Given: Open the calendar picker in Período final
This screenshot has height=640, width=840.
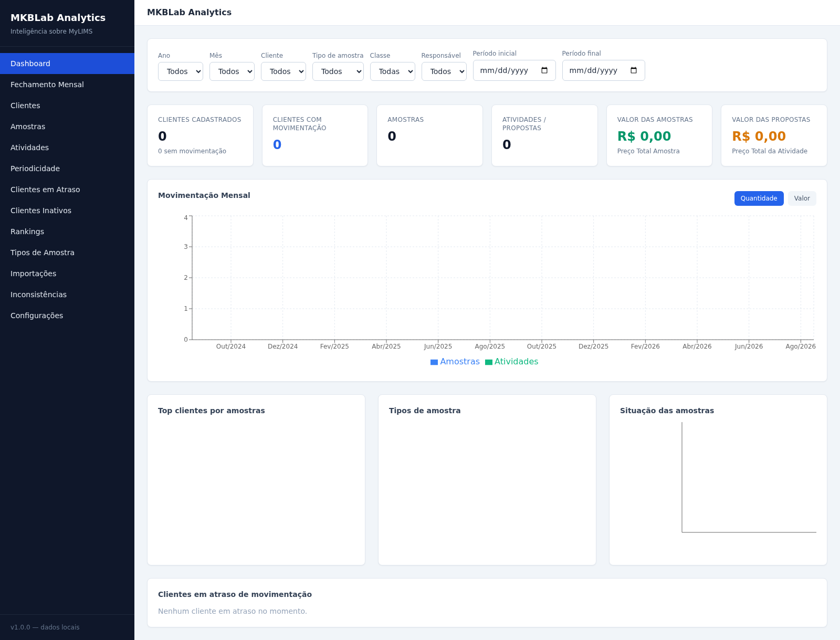Looking at the screenshot, I should pos(634,70).
